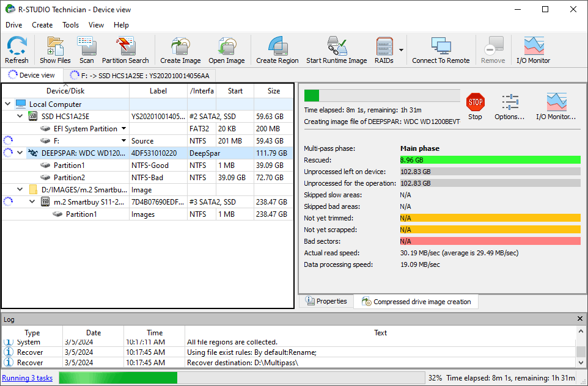Click the red Bad sectors bar

490,241
